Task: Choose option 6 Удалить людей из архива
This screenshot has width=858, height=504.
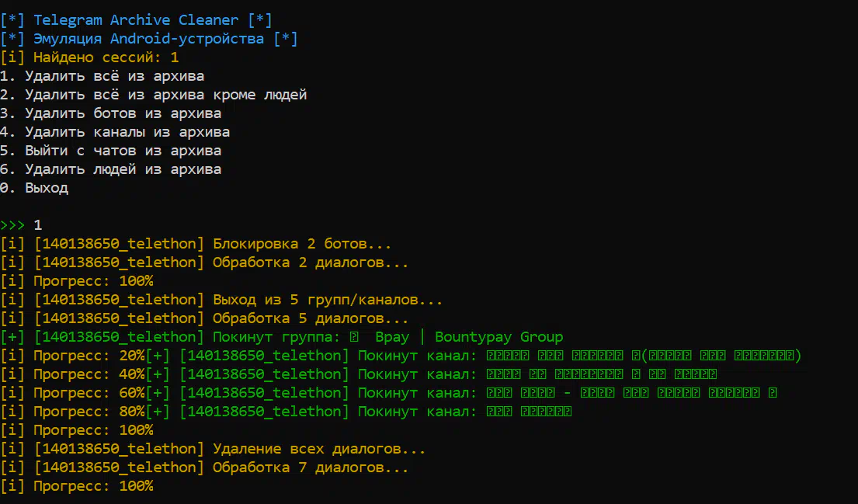Action: 110,169
